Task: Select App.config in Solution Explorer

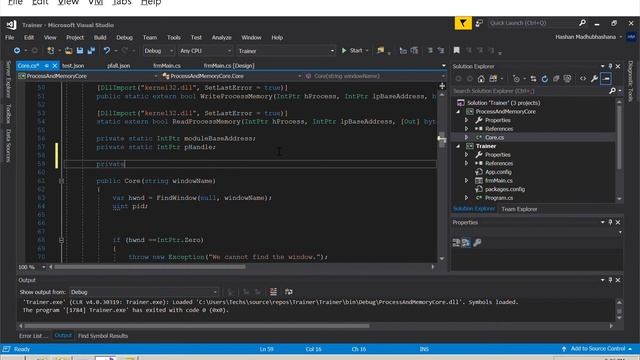Action: [x=498, y=172]
